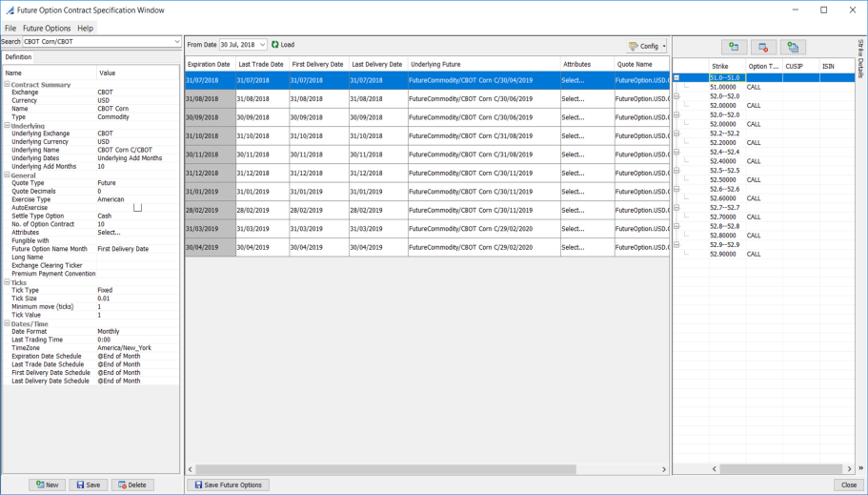Click the Close button at bottom right
The width and height of the screenshot is (868, 495).
tap(849, 485)
